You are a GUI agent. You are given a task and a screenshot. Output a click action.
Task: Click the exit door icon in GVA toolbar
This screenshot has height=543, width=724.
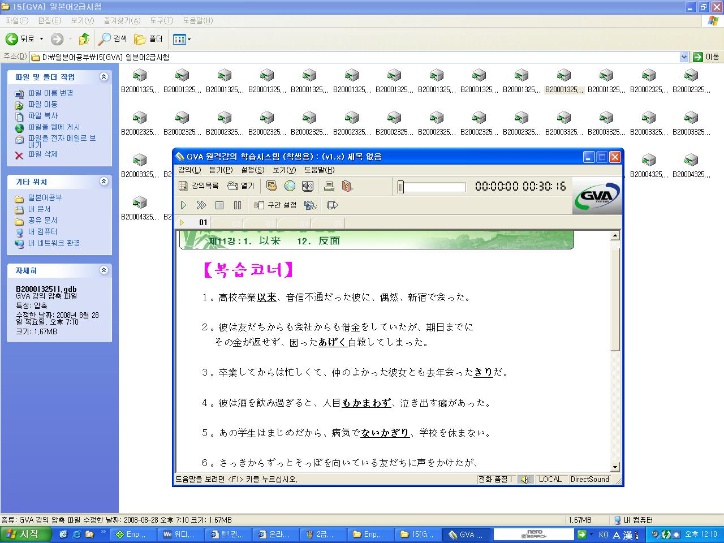coord(346,186)
